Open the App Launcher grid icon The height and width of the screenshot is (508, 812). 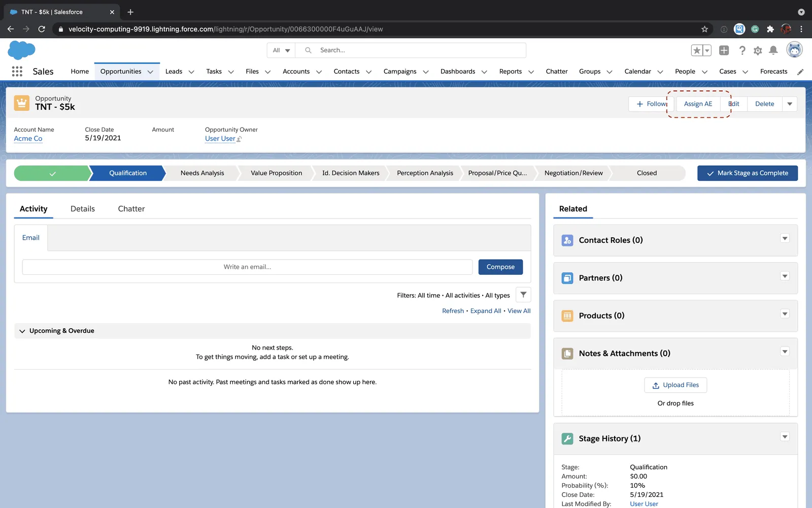(x=17, y=72)
